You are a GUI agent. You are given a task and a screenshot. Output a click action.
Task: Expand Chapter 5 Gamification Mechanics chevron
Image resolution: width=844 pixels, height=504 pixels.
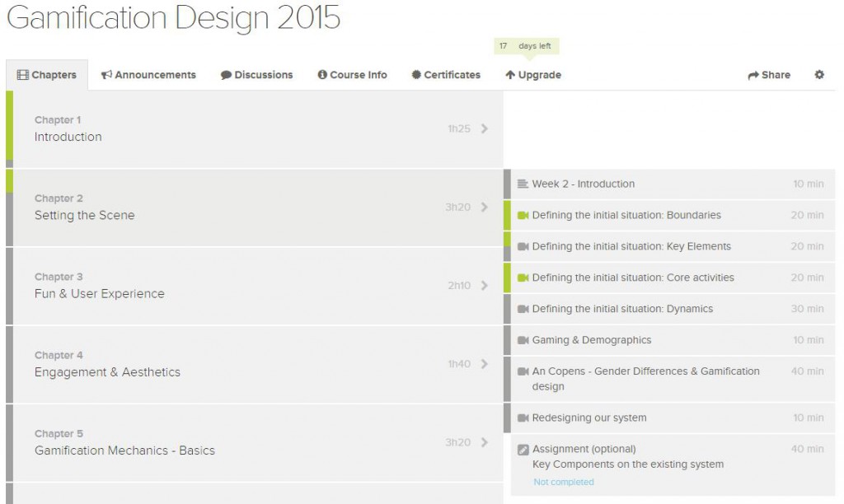(x=484, y=442)
